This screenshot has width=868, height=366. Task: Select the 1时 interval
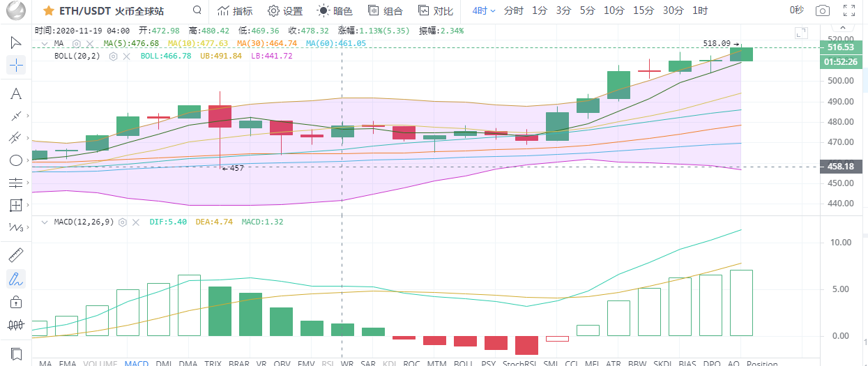click(x=700, y=10)
